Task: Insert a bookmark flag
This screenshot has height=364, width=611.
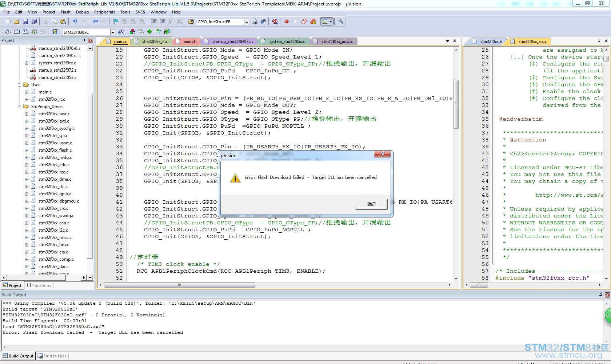Action: [116, 22]
